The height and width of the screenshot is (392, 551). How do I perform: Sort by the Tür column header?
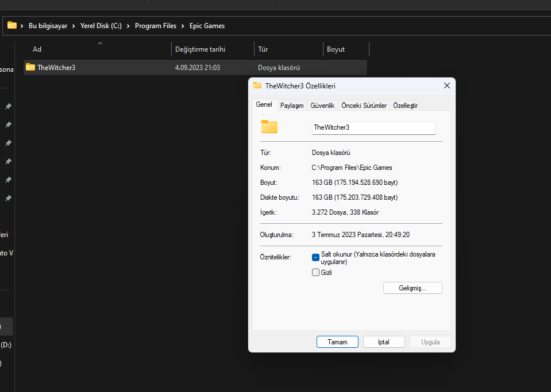pos(289,49)
